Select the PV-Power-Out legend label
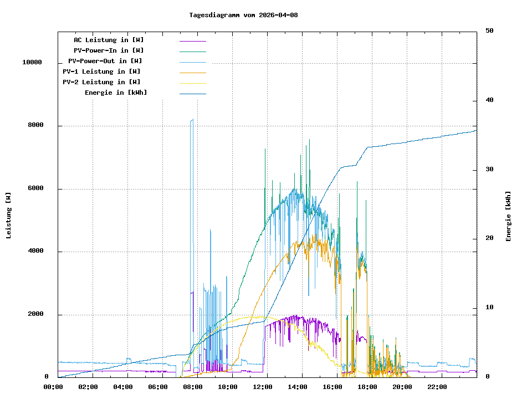Image resolution: width=532 pixels, height=399 pixels. (x=105, y=61)
